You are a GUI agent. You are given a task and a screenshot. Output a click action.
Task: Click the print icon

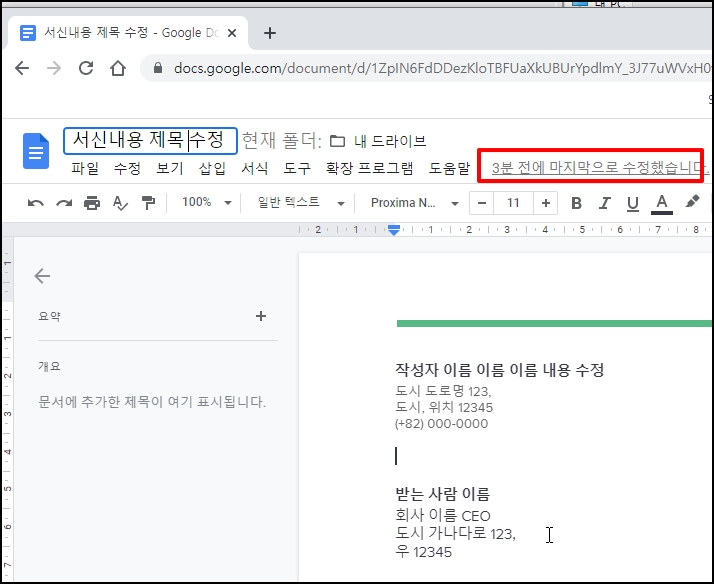(92, 203)
